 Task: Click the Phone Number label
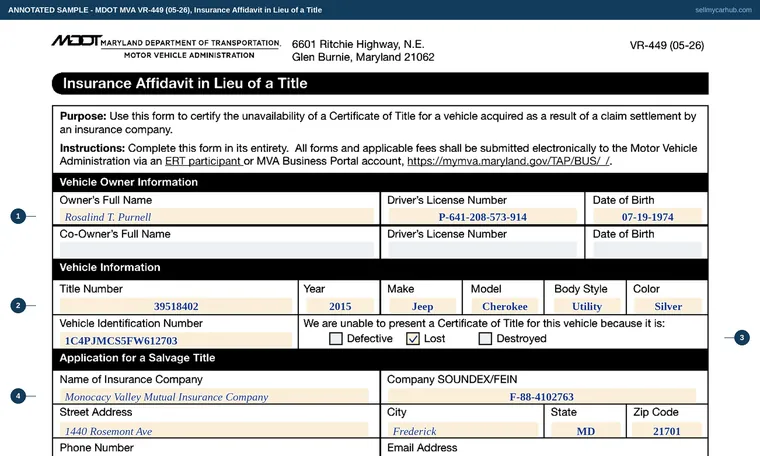[x=96, y=448]
